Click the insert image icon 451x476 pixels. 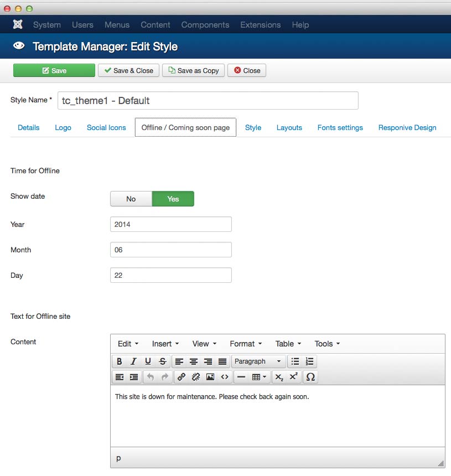point(210,377)
